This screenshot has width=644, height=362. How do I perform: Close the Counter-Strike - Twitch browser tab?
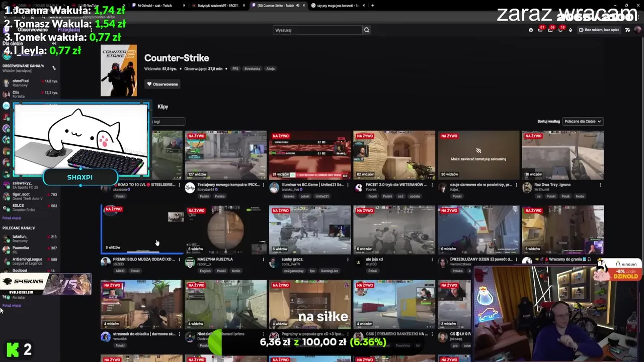coord(303,6)
